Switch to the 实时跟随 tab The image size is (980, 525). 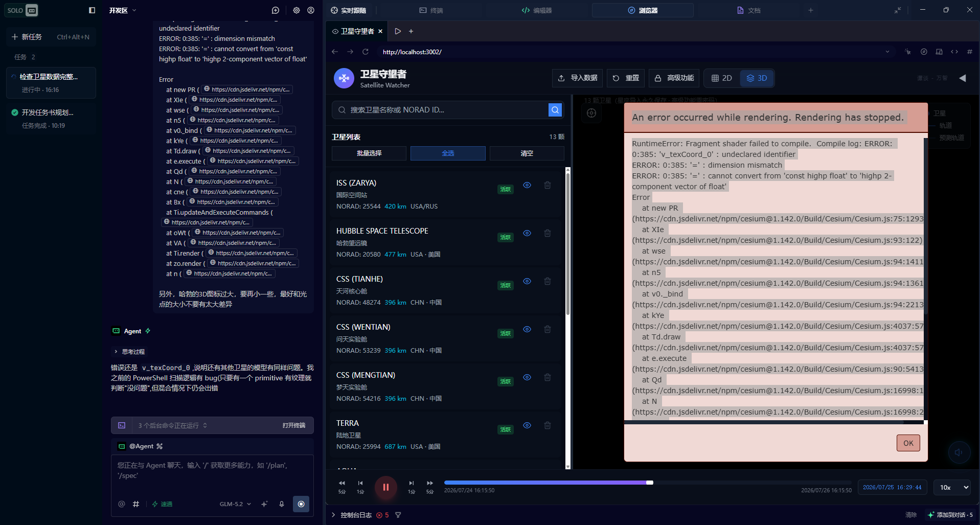click(348, 10)
